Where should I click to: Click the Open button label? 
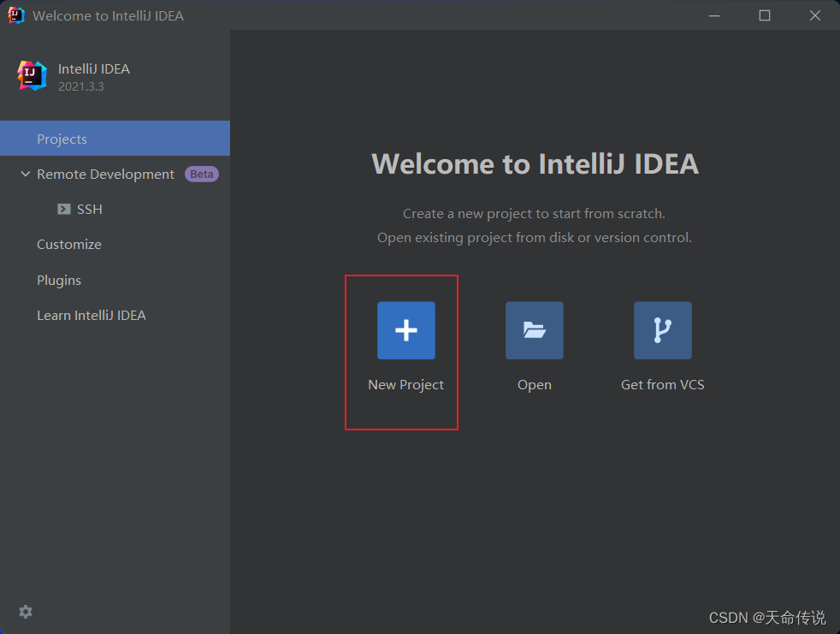click(534, 384)
